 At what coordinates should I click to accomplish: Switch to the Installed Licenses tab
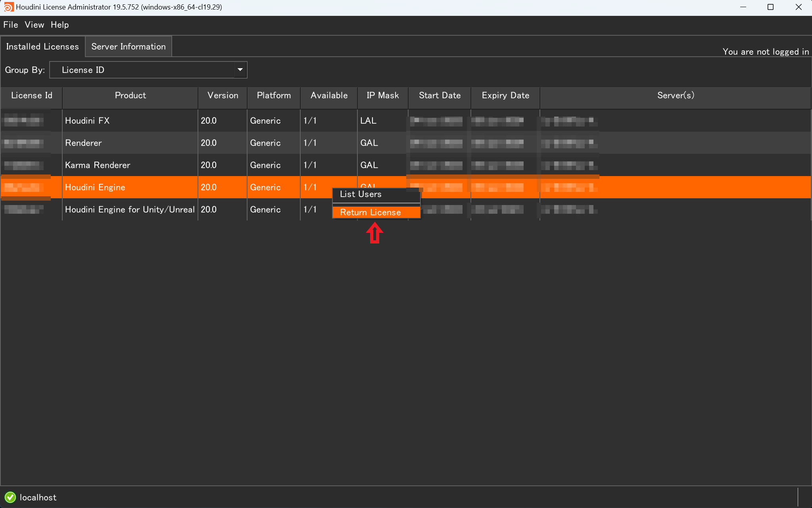click(42, 46)
